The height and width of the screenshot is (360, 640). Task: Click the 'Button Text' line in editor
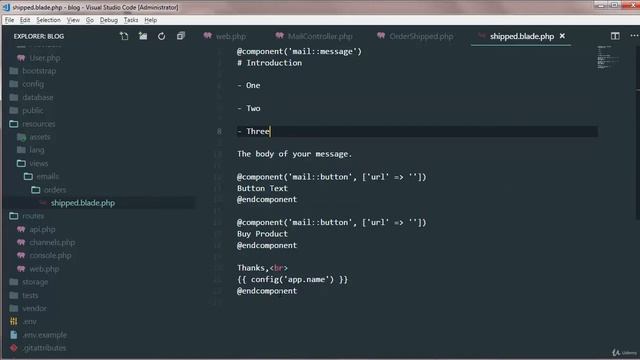[262, 188]
